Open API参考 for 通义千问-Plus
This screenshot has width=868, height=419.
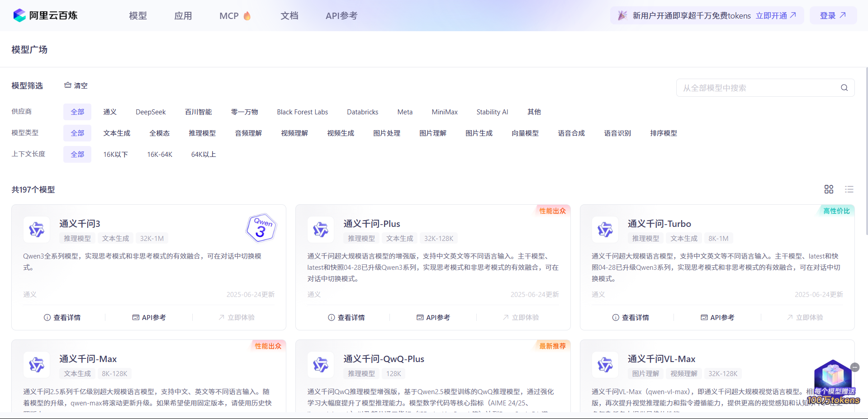coord(433,317)
